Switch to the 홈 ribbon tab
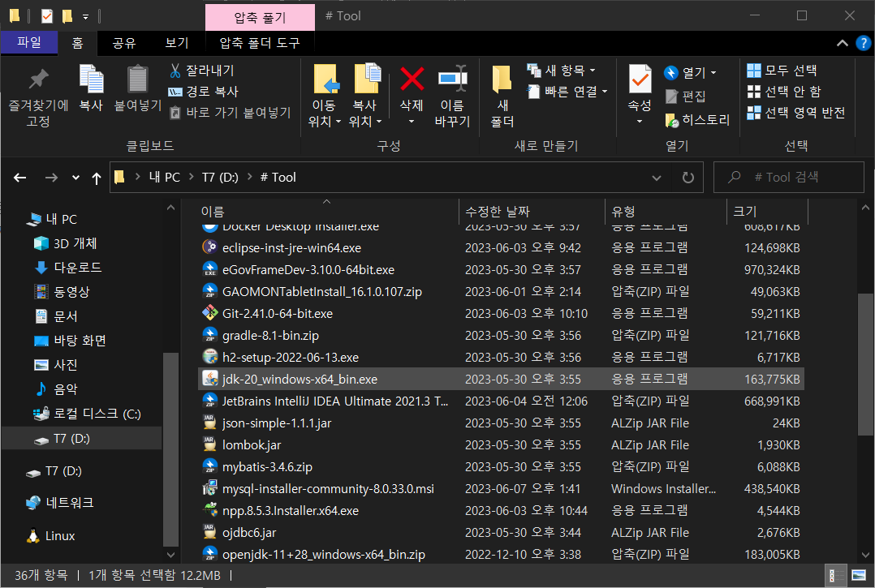Viewport: 875px width, 588px height. click(x=78, y=43)
